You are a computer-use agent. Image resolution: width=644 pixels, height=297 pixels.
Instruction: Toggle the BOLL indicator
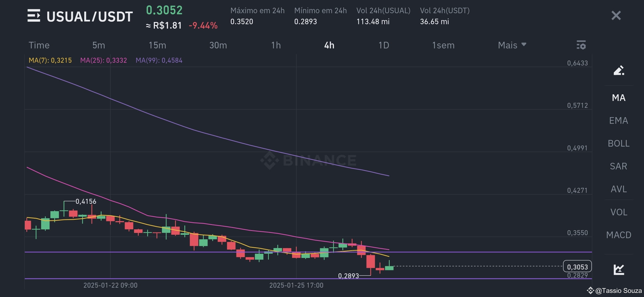point(619,143)
